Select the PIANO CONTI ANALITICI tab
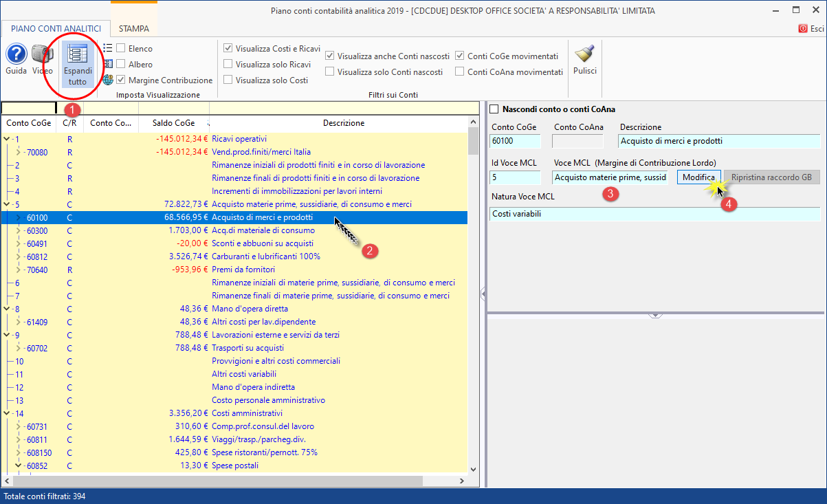 click(56, 29)
